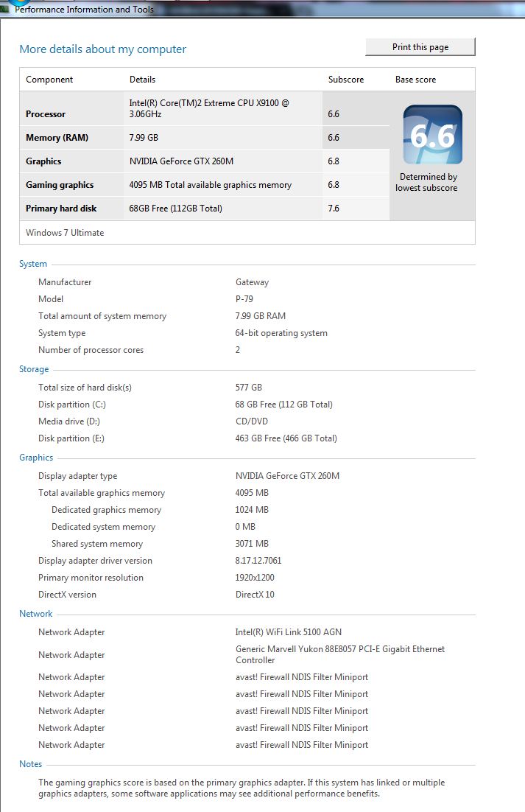The height and width of the screenshot is (812, 525).
Task: Click the Notes section heading
Action: 30,764
